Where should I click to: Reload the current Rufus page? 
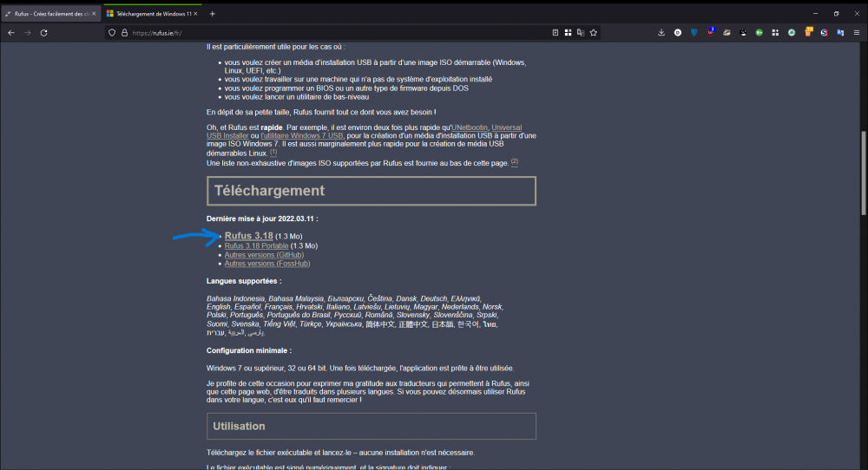[x=43, y=33]
